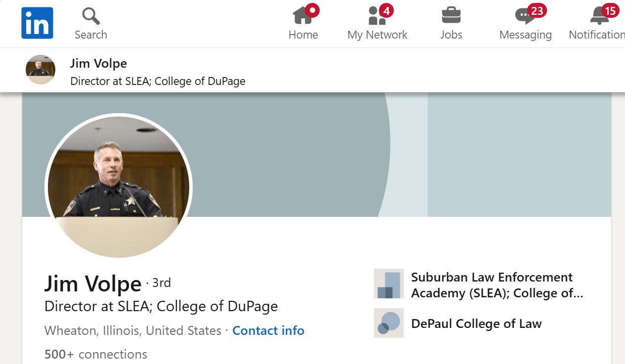Open the Jobs briefcase icon
625x364 pixels.
(x=451, y=15)
